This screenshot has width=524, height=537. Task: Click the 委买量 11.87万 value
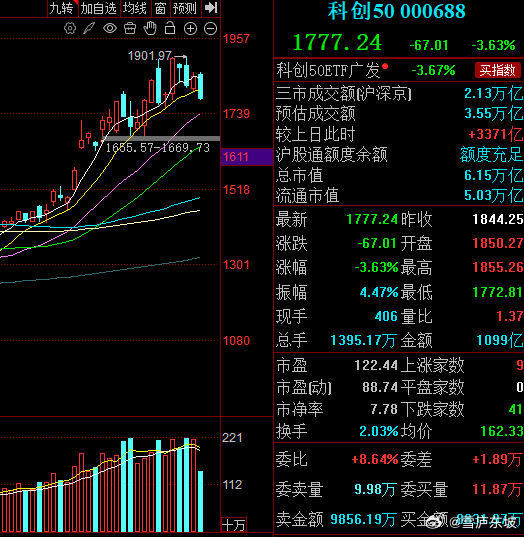[498, 489]
